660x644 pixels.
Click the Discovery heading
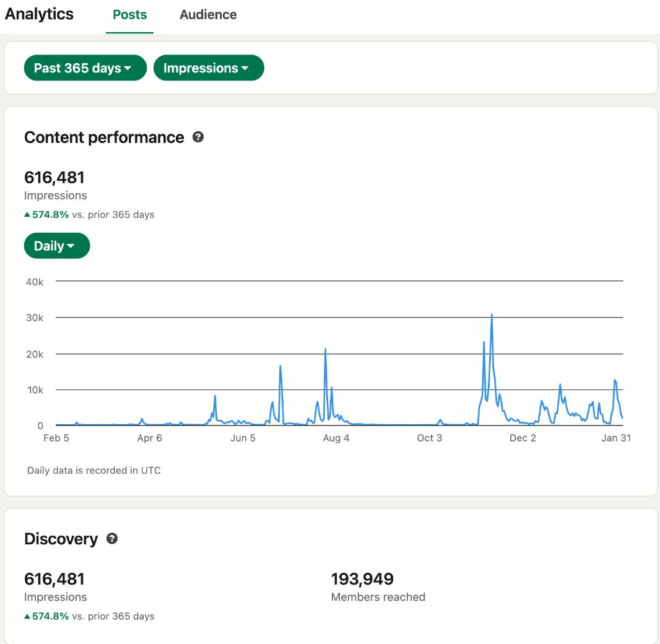pos(61,539)
